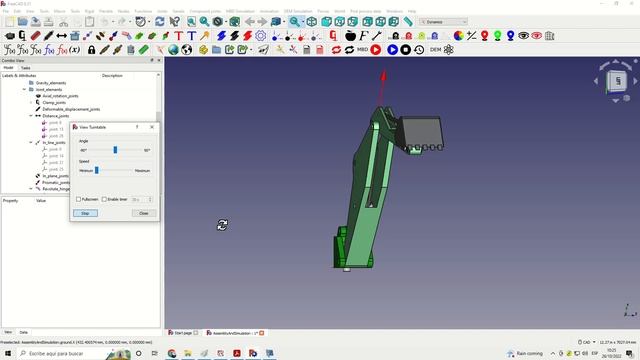Viewport: 640px width, 360px height.
Task: Enable the Fullscreen checkbox
Action: click(78, 199)
